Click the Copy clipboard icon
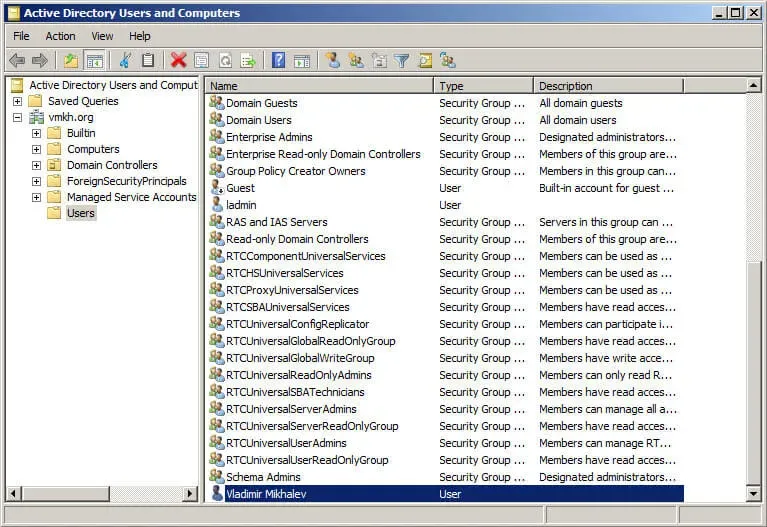This screenshot has height=527, width=767. (x=148, y=61)
